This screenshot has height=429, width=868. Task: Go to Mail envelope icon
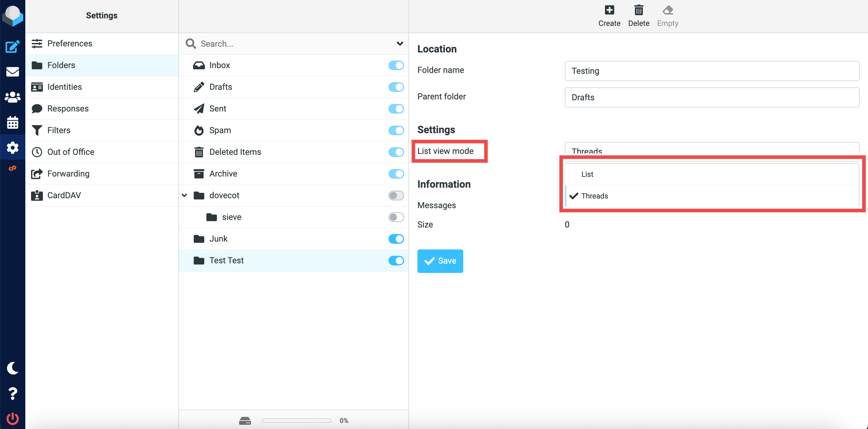tap(12, 72)
